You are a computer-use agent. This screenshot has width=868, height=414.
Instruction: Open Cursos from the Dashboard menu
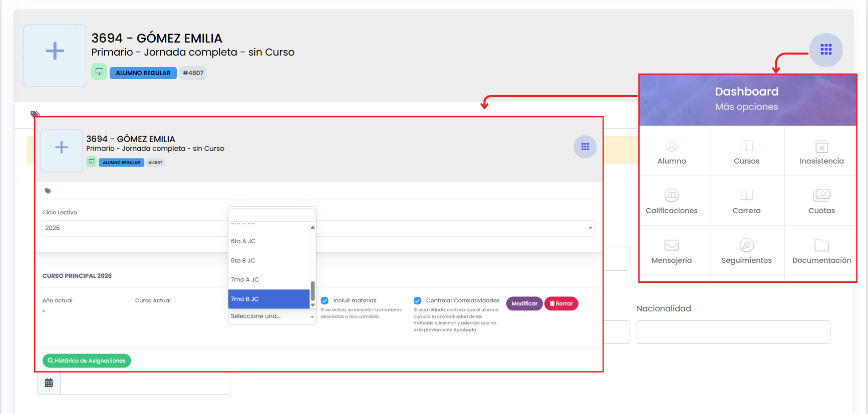coord(746,152)
